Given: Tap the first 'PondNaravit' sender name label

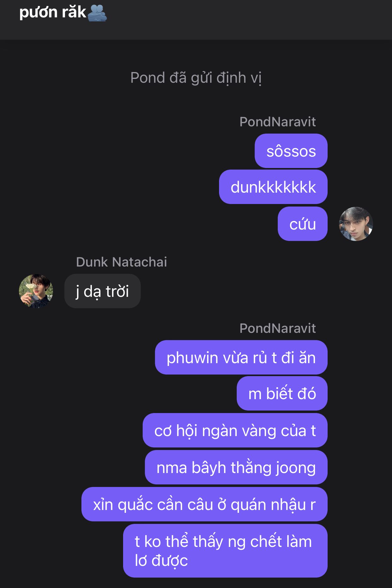Looking at the screenshot, I should (x=278, y=122).
